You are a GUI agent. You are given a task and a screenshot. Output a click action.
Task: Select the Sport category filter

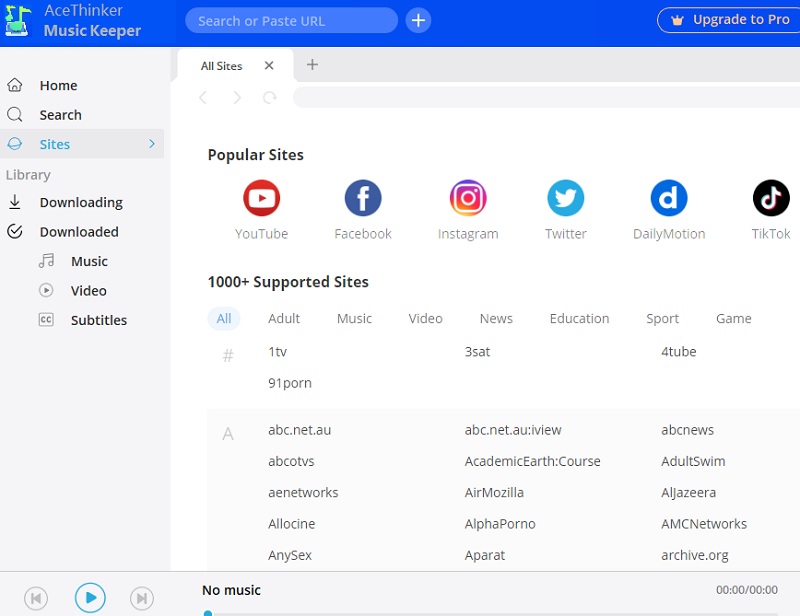pyautogui.click(x=662, y=318)
